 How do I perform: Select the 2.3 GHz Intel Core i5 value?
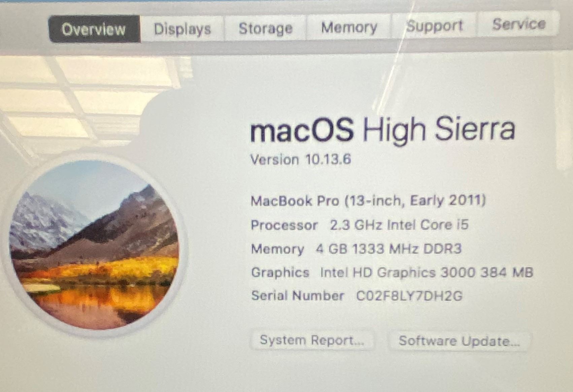pyautogui.click(x=399, y=225)
